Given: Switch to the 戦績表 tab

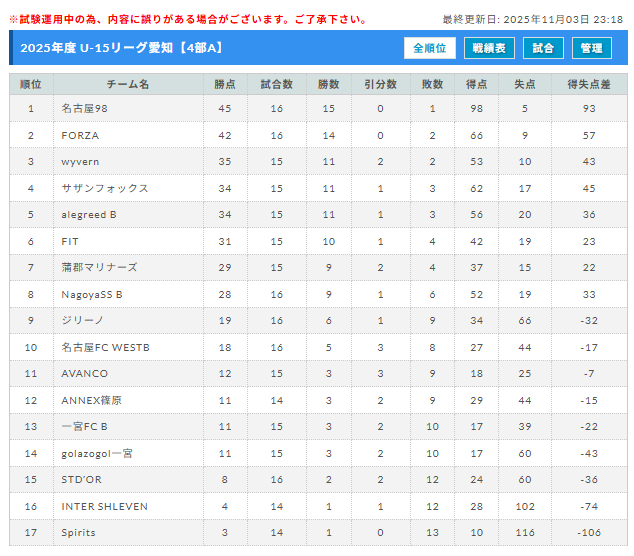Looking at the screenshot, I should tap(490, 48).
